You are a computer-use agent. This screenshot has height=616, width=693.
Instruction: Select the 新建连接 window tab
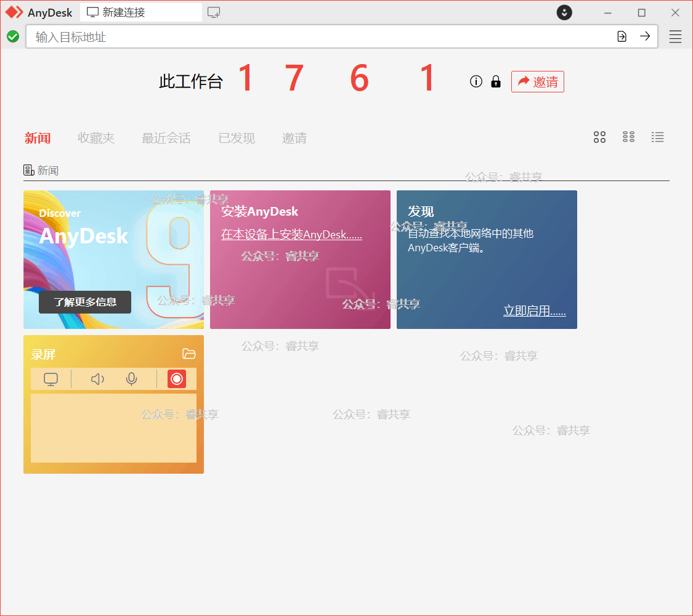141,12
